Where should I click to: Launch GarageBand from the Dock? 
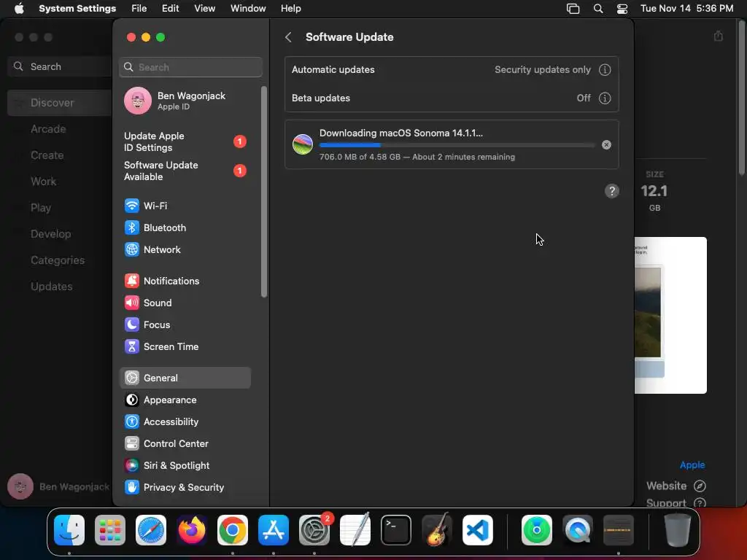[437, 530]
